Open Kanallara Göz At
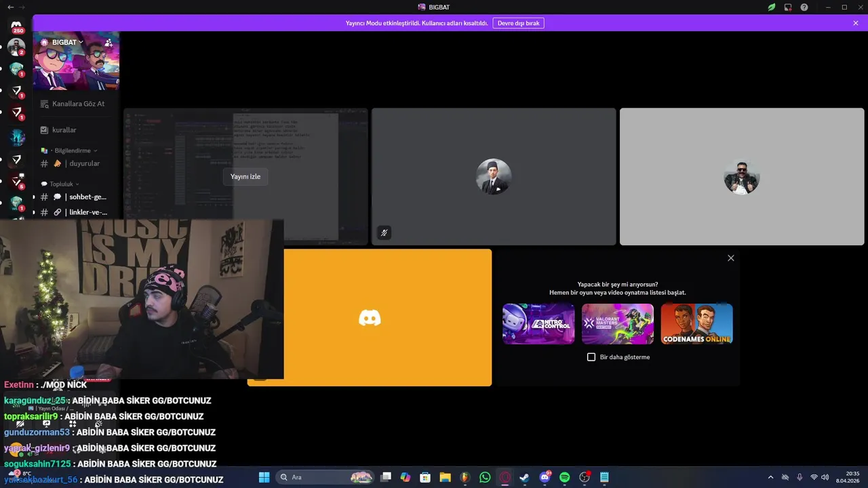Viewport: 868px width, 488px height. 72,104
